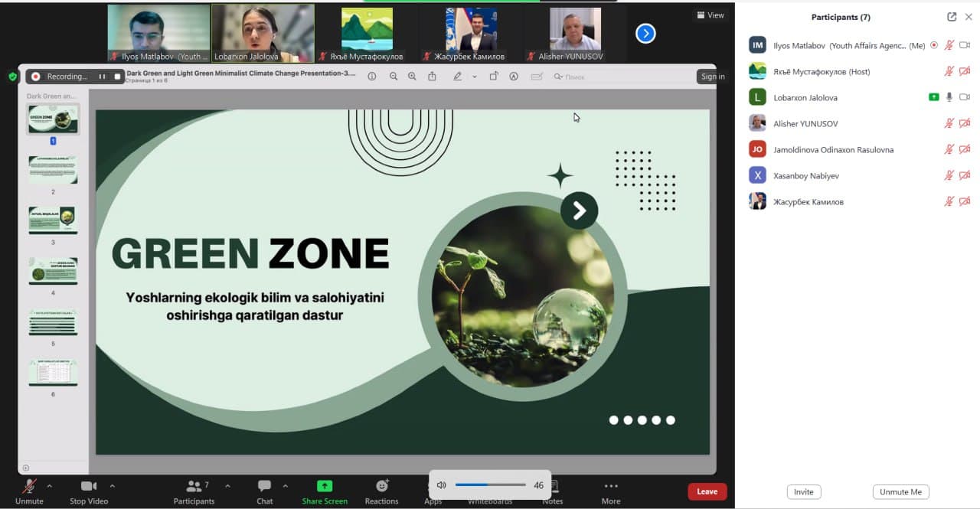Leave the meeting
The height and width of the screenshot is (509, 980).
pyautogui.click(x=707, y=491)
